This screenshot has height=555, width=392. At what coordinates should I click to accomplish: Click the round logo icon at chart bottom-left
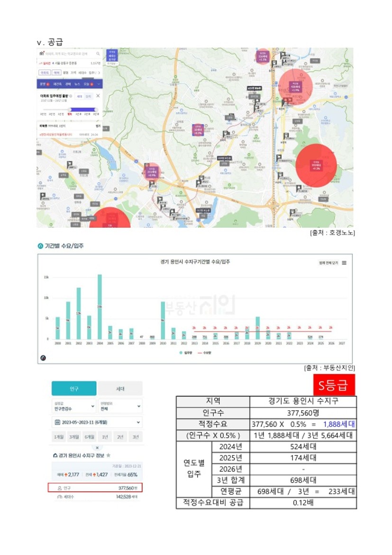[x=43, y=358]
